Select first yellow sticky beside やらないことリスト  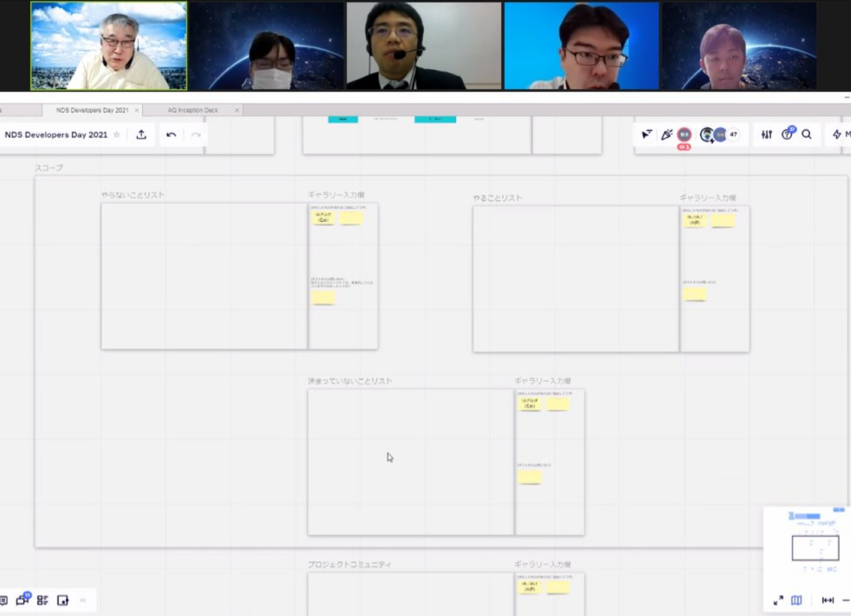tap(323, 218)
